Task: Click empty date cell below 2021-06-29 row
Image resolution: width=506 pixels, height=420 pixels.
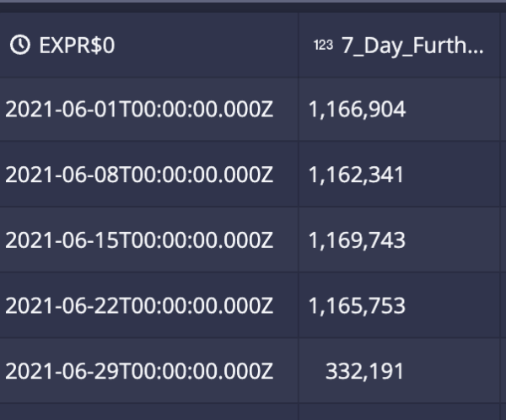Action: [148, 412]
